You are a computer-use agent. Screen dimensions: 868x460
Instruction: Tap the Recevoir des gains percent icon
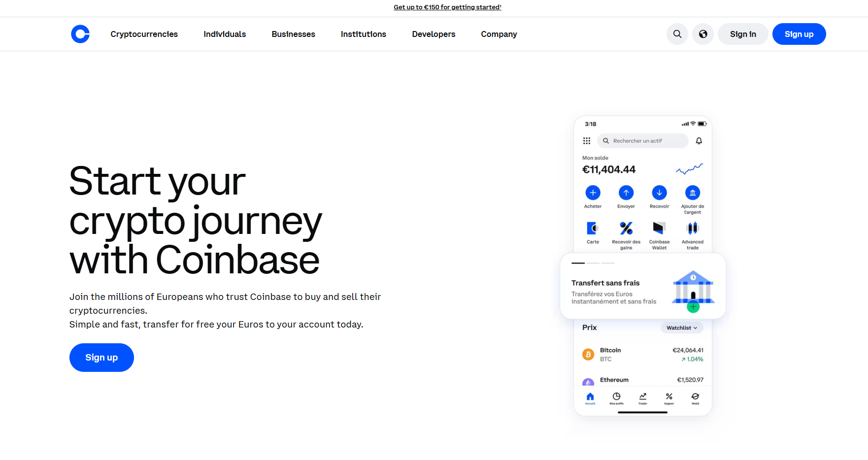pos(626,228)
